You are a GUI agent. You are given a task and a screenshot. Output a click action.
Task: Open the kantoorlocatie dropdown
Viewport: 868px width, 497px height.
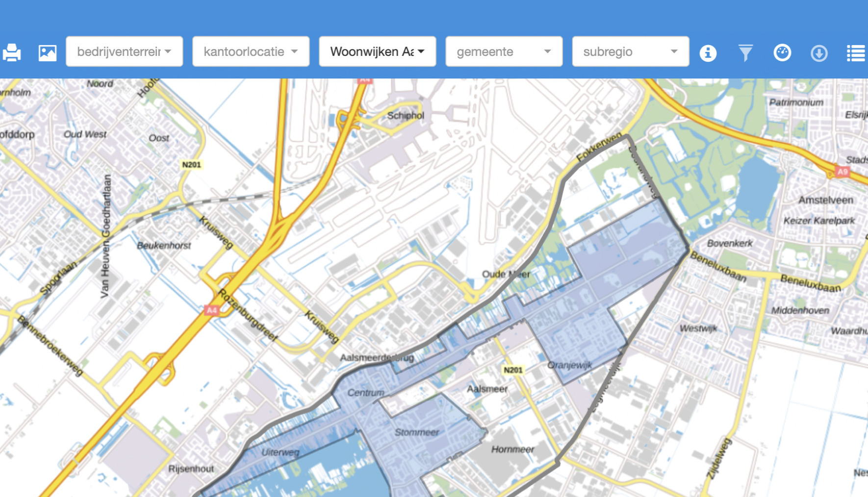[251, 51]
